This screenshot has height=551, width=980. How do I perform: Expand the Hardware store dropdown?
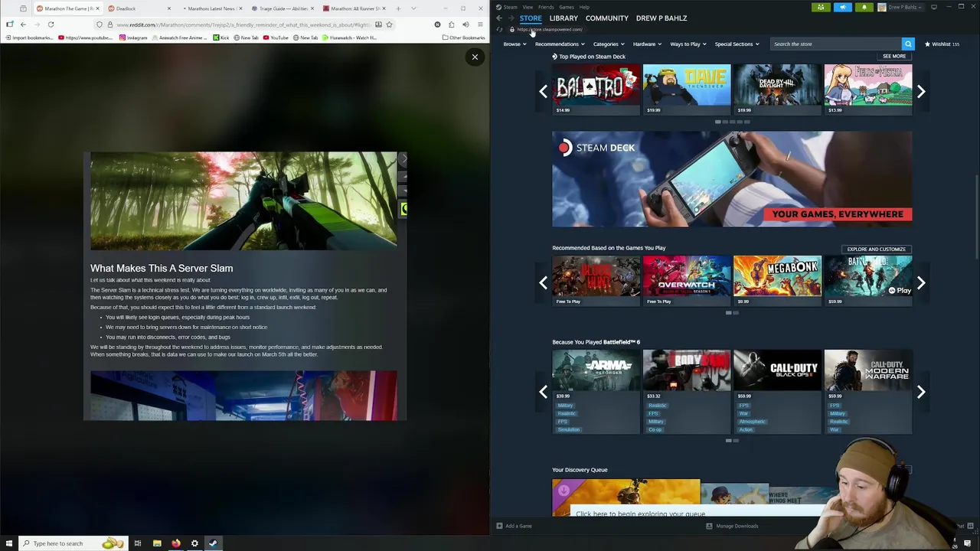647,44
